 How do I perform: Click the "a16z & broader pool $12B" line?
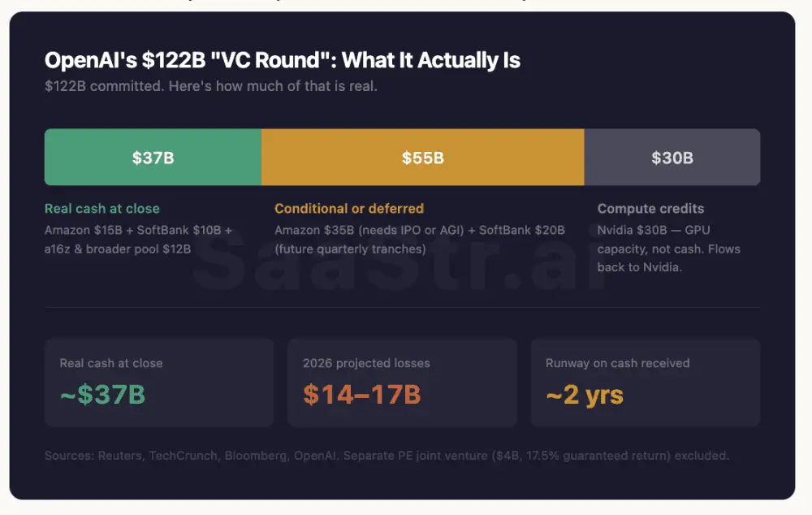click(x=118, y=249)
